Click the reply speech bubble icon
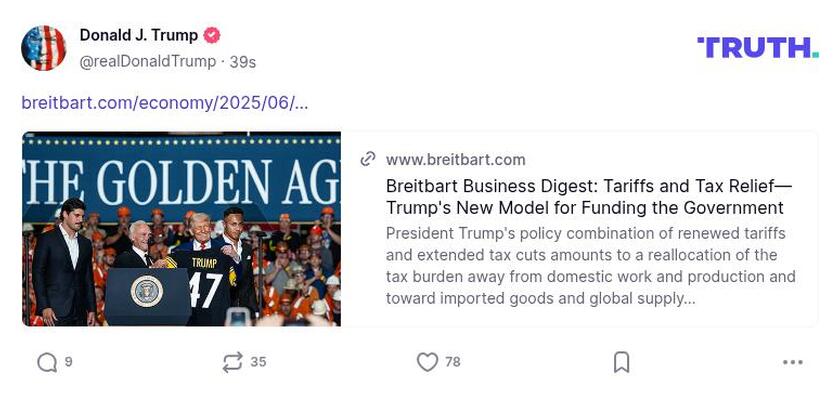This screenshot has width=840, height=406. tap(46, 362)
